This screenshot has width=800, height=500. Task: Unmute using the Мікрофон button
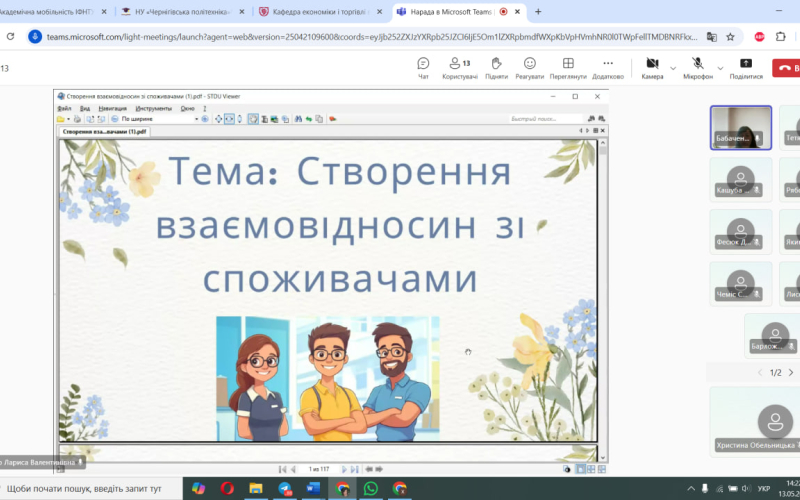697,68
